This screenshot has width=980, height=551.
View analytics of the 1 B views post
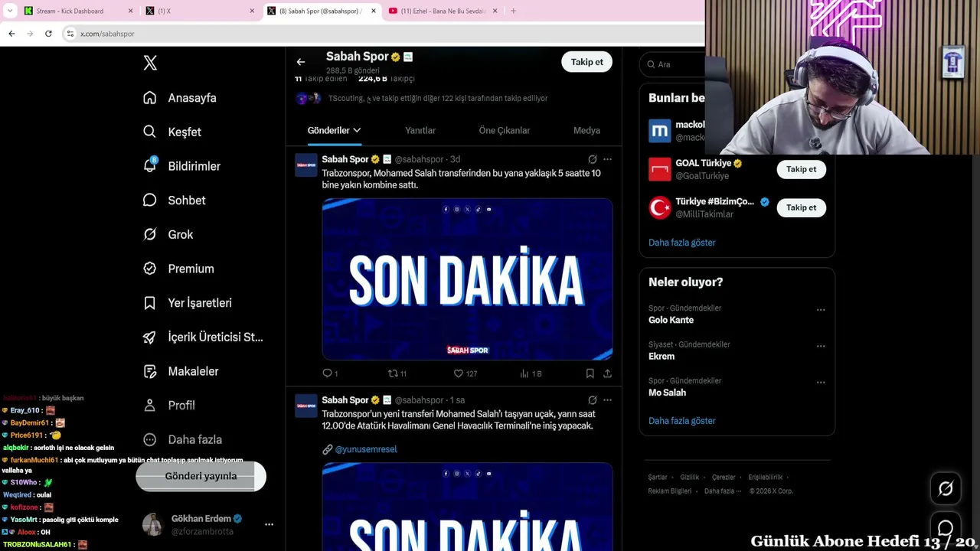click(x=531, y=373)
